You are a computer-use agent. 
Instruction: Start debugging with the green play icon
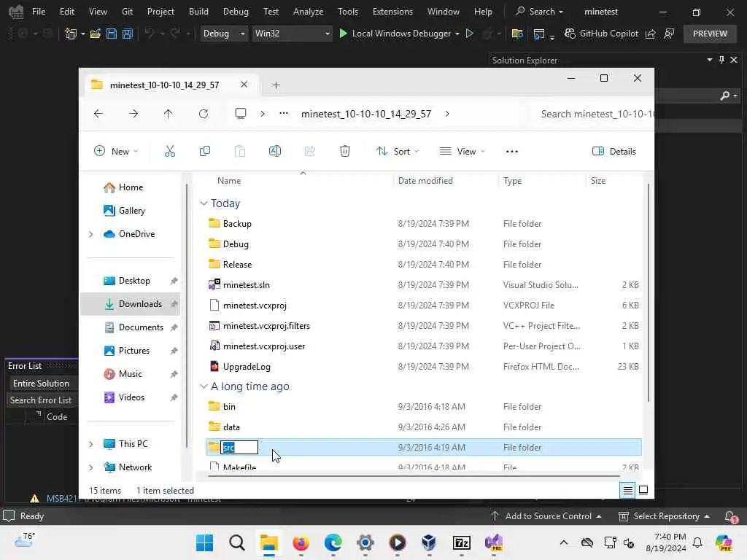343,34
